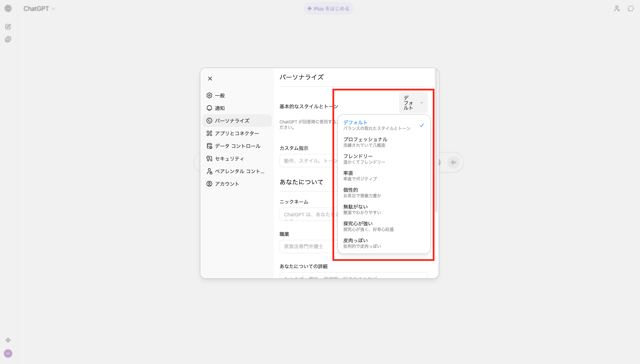Screen dimensions: 640x364
Task: Close the settings dialog with the X
Action: click(210, 78)
